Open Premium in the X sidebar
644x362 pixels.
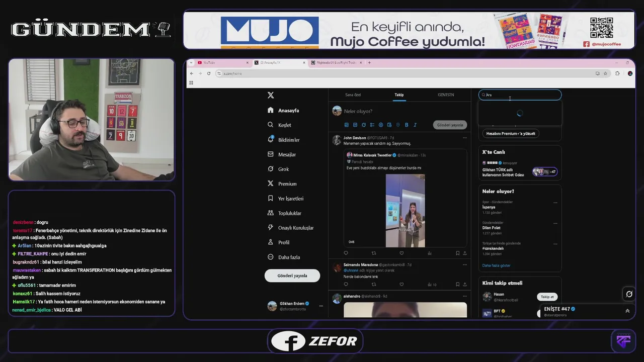click(282, 184)
